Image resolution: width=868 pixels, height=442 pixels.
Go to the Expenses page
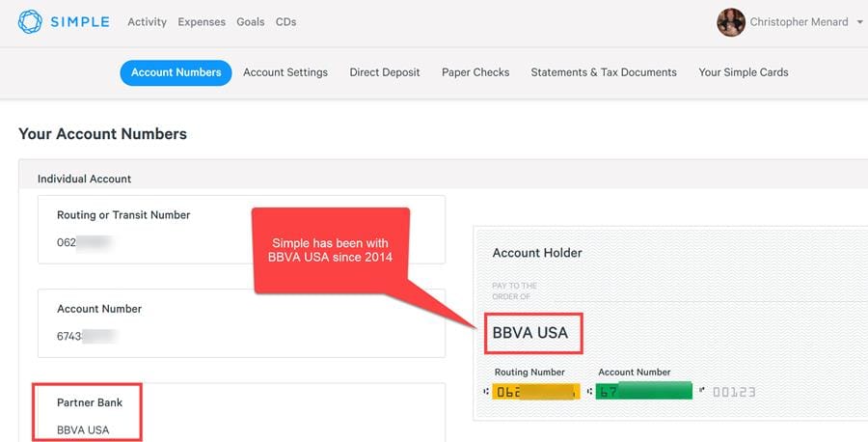pos(202,22)
